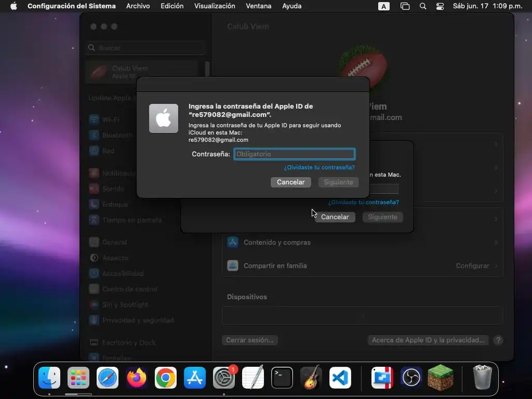Open Spotlight search in menu bar
Viewport: 532px width, 399px height.
[x=423, y=6]
